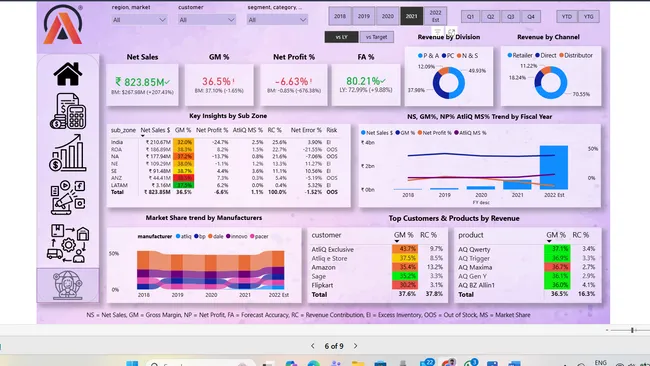This screenshot has width=650, height=366.
Task: Click the Net Sales ₹ 823.85M KPI card
Action: 142,85
